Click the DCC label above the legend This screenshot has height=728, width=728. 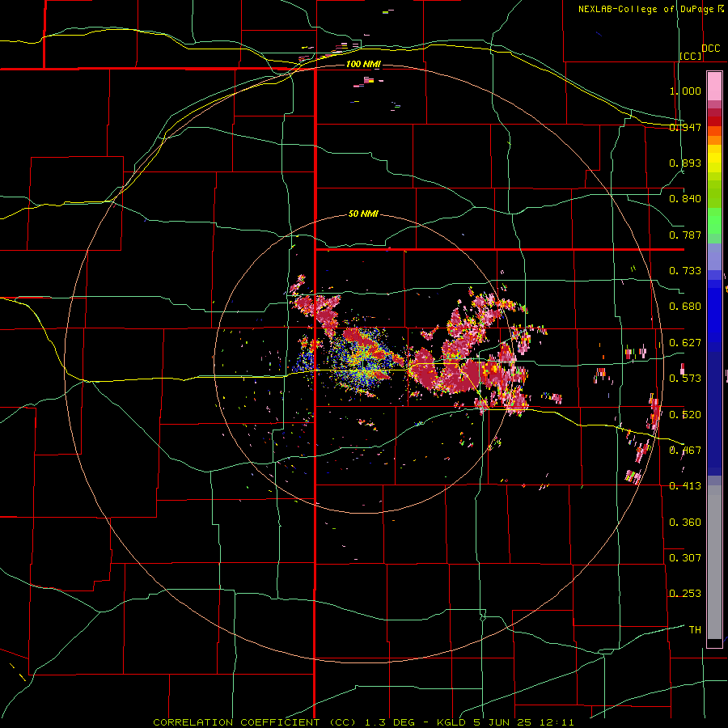pyautogui.click(x=710, y=49)
